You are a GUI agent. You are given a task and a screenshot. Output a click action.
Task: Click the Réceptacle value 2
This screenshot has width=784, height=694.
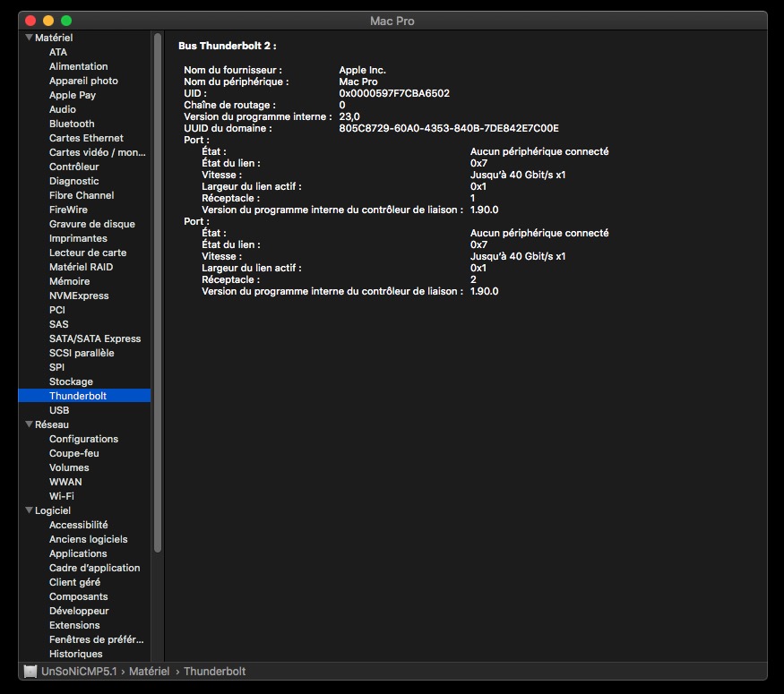point(473,279)
